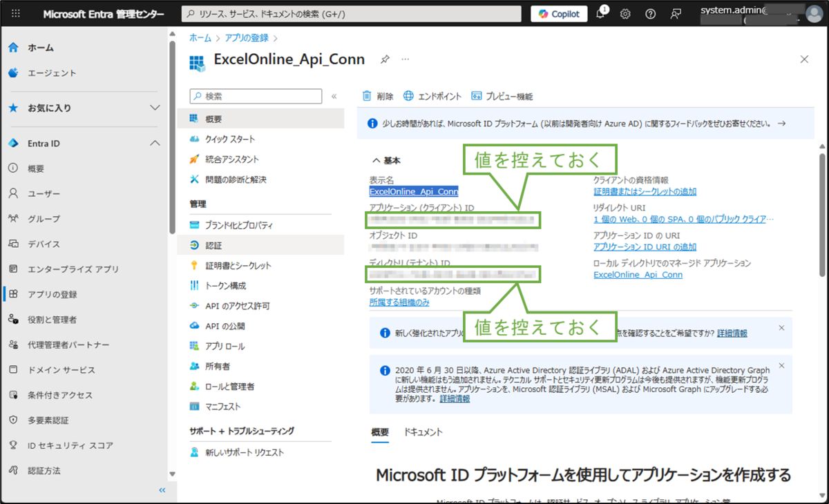Open the app launcher waffle icon
Screen dimensions: 829x504
coord(16,14)
